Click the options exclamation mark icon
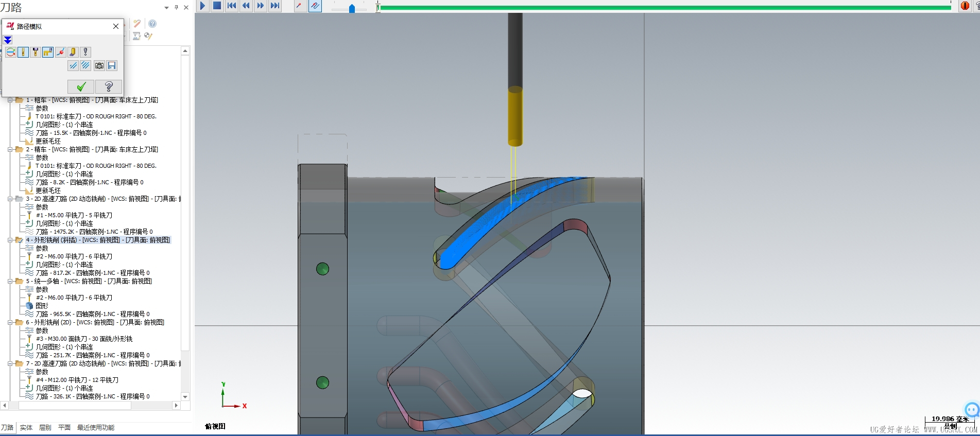Viewport: 980px width, 436px height. pyautogui.click(x=85, y=52)
